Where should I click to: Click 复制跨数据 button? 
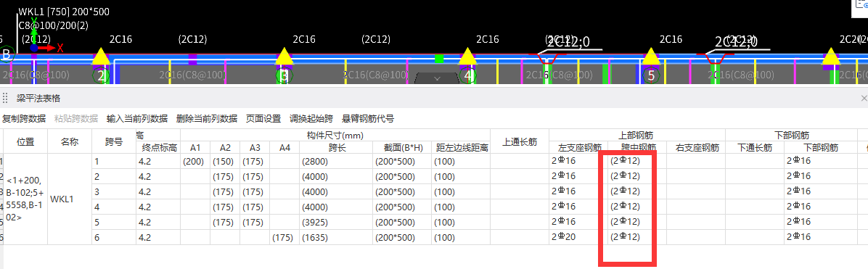point(24,118)
